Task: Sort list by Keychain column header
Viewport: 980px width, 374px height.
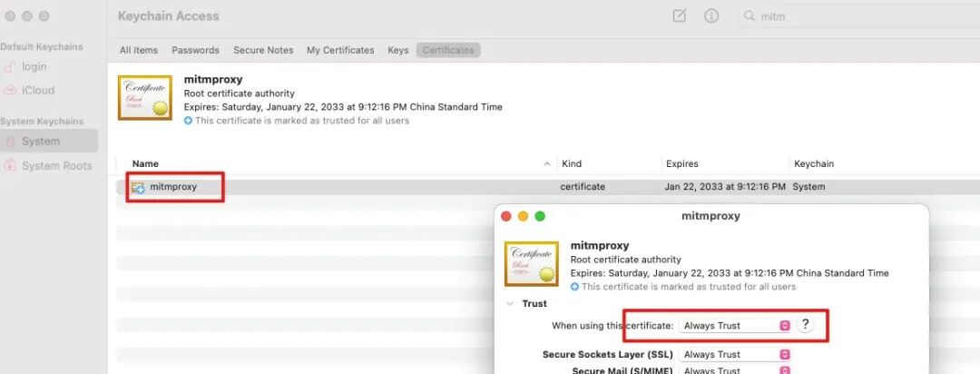Action: point(814,164)
